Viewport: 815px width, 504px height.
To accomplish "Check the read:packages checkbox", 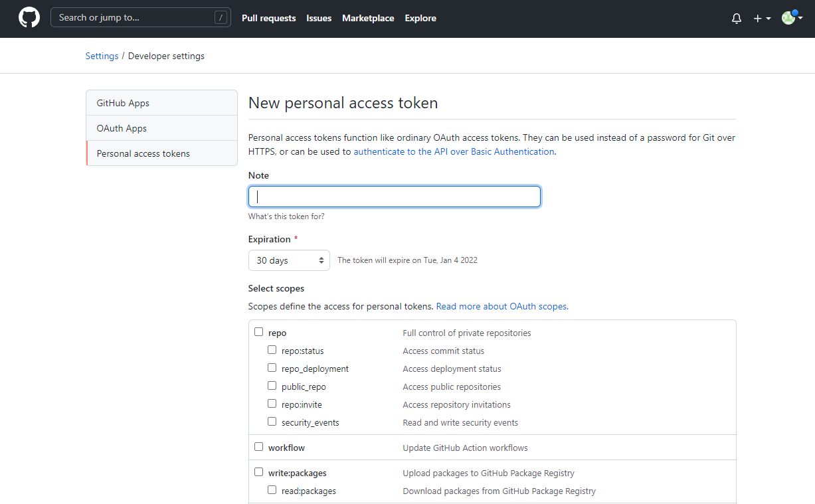I will pyautogui.click(x=272, y=490).
